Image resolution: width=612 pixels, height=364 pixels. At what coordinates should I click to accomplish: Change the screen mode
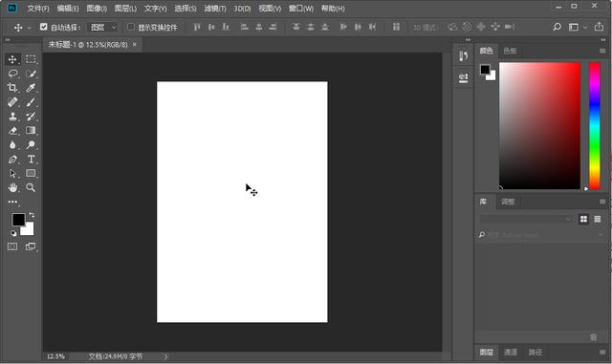click(30, 246)
